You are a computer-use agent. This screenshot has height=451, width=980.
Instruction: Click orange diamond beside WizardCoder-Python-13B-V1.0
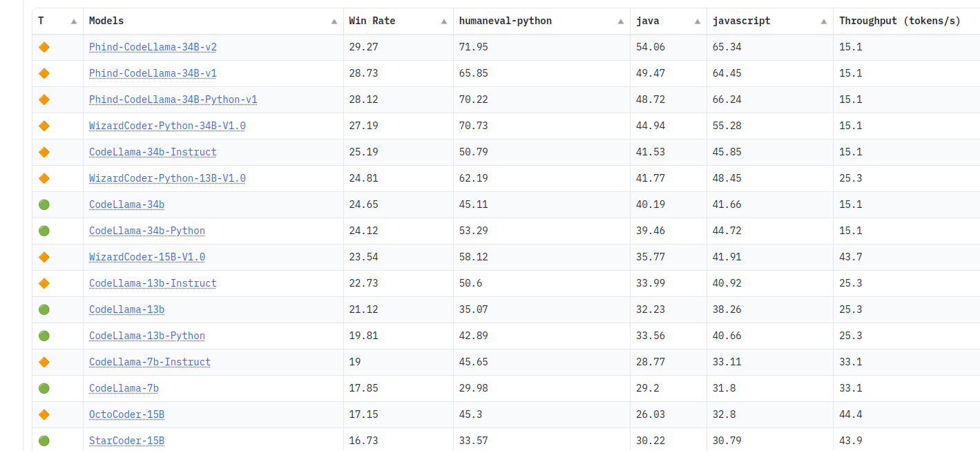click(x=44, y=178)
